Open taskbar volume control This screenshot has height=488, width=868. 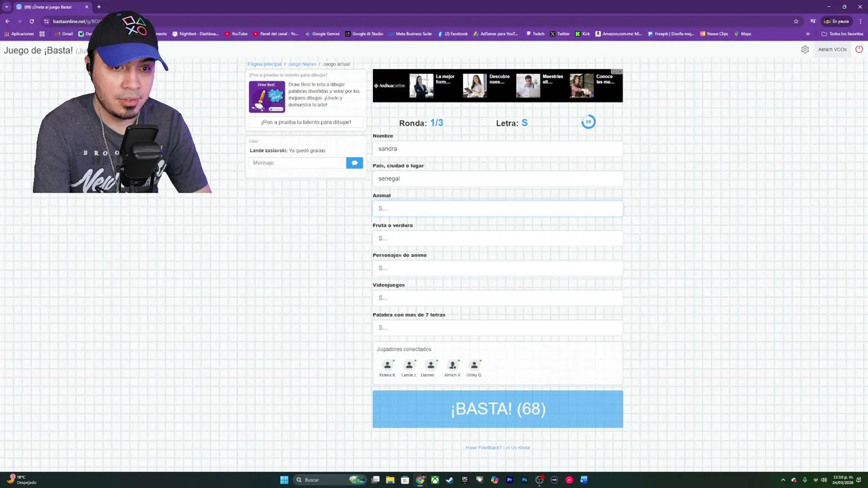pyautogui.click(x=824, y=480)
